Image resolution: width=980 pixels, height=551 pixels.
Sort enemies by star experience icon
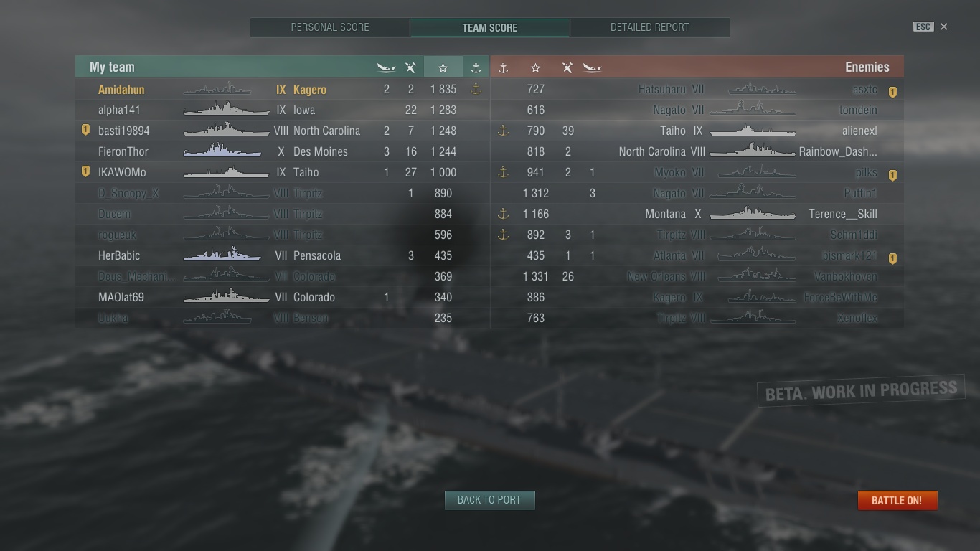(535, 67)
